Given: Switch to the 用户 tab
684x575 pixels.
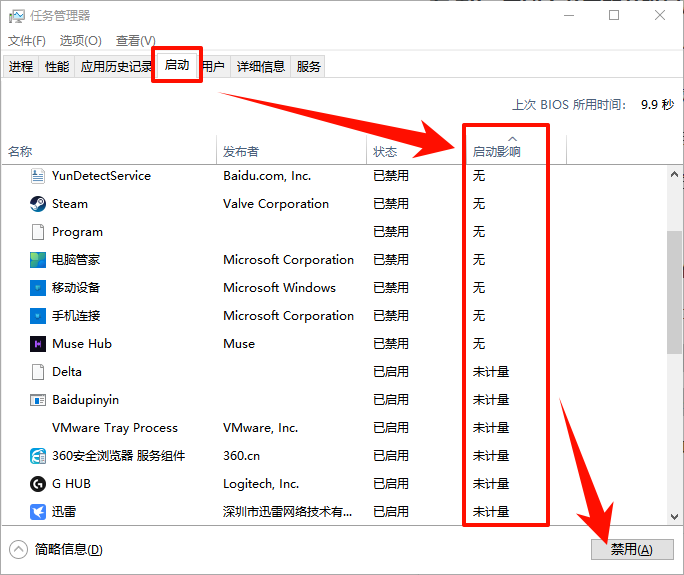Looking at the screenshot, I should (215, 66).
